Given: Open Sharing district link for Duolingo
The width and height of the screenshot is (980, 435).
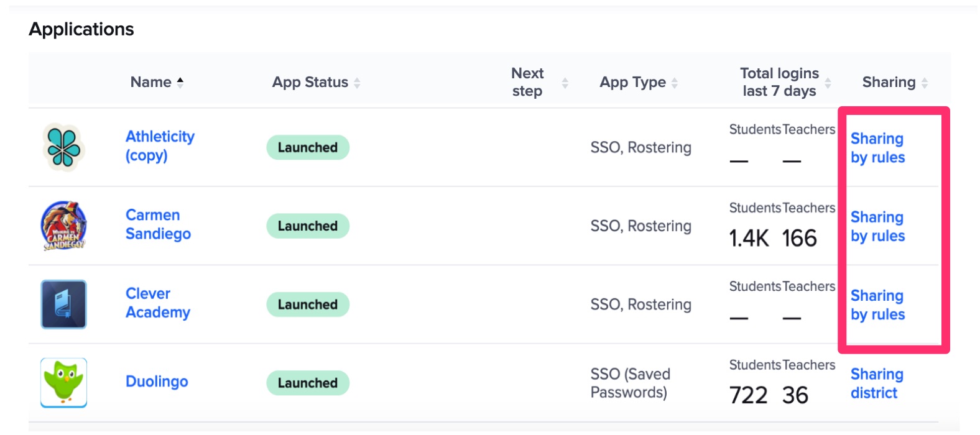Looking at the screenshot, I should pyautogui.click(x=877, y=383).
